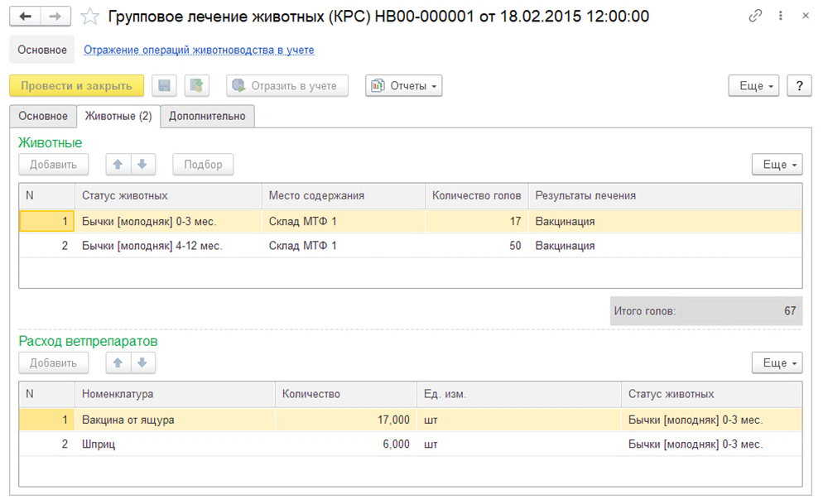
Task: Click the quantity cell 17,000
Action: [346, 420]
